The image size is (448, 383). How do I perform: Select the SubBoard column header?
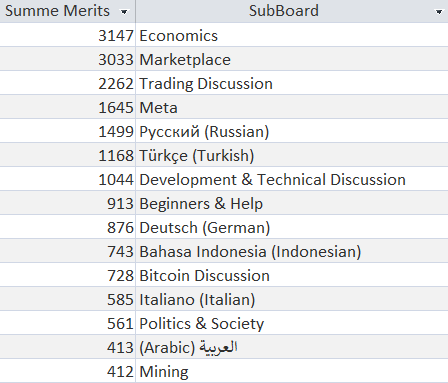coord(292,11)
